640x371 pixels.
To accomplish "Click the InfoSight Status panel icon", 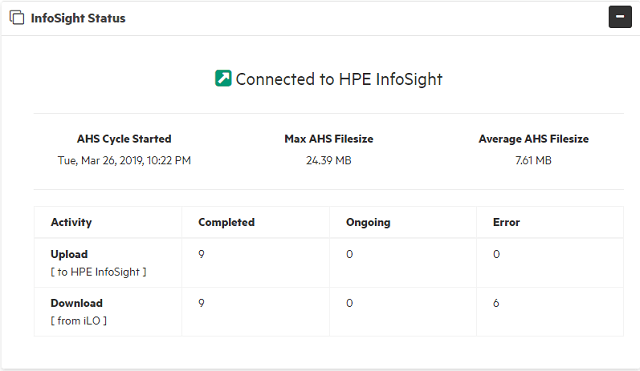I will coord(17,18).
